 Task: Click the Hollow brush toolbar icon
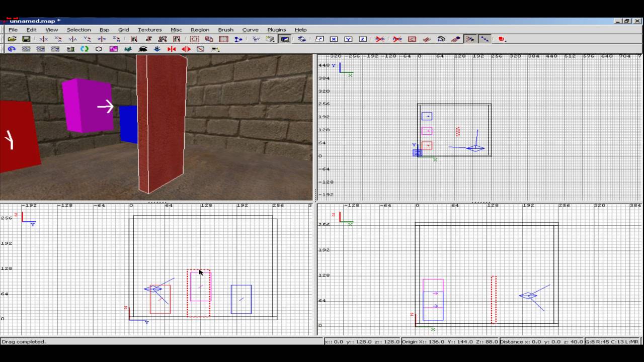click(224, 39)
